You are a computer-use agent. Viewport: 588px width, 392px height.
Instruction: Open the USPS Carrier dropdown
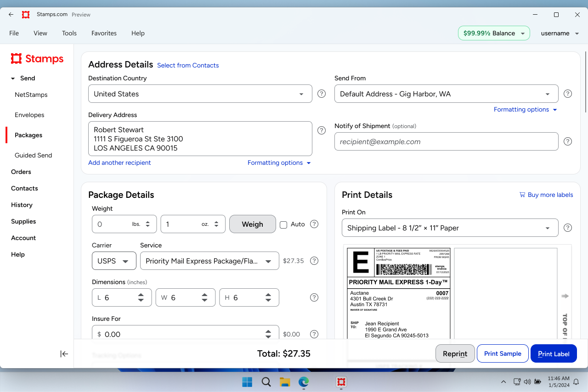tap(114, 261)
